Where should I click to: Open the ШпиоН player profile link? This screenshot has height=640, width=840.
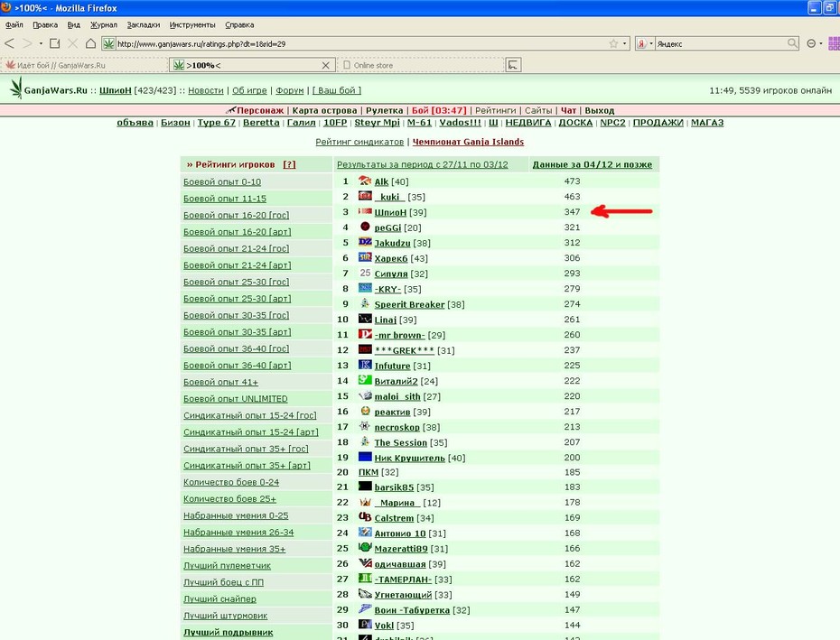pos(390,212)
